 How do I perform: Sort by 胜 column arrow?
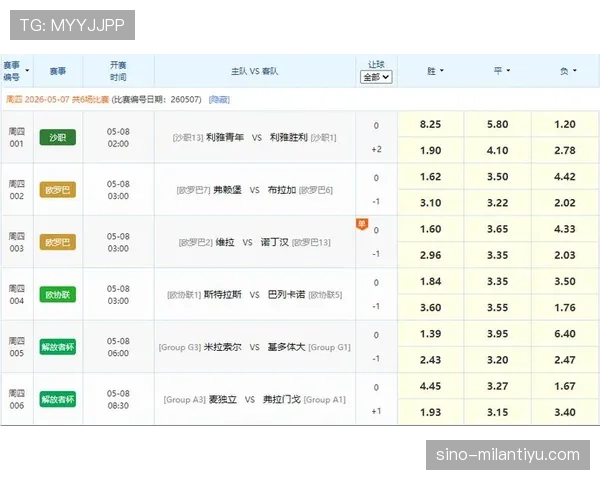pos(442,71)
